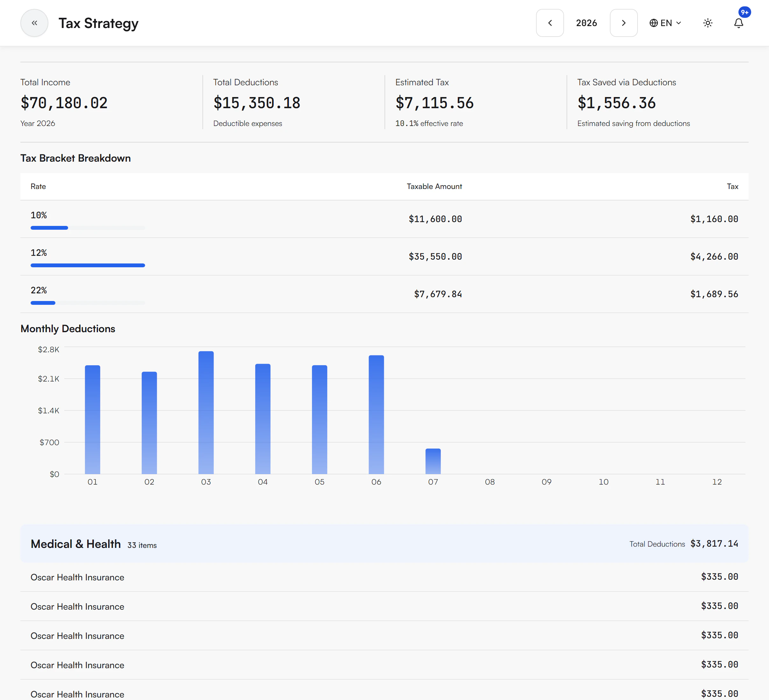The image size is (769, 700).
Task: Collapse the sidebar with double-chevron button
Action: [34, 23]
